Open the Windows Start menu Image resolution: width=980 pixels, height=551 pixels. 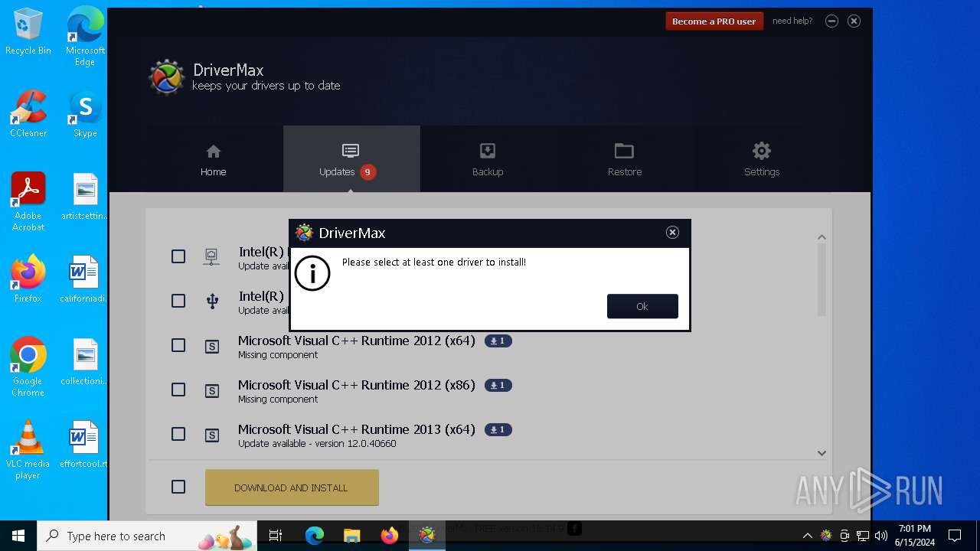click(18, 536)
